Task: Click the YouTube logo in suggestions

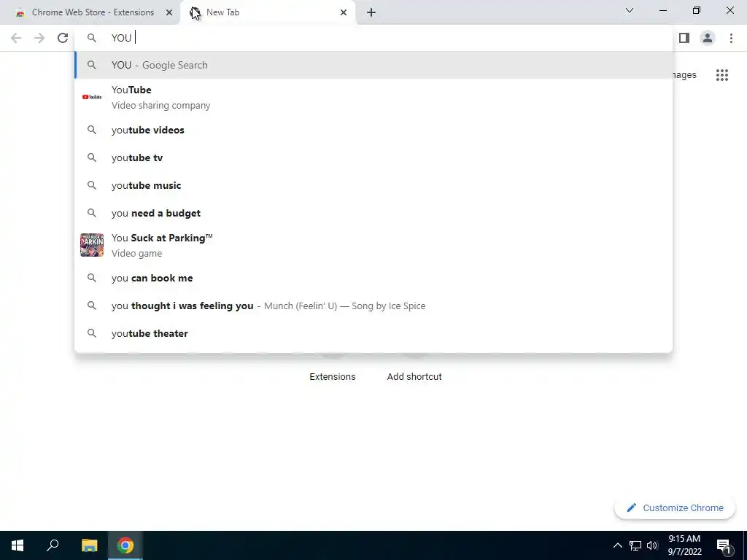Action: [92, 97]
